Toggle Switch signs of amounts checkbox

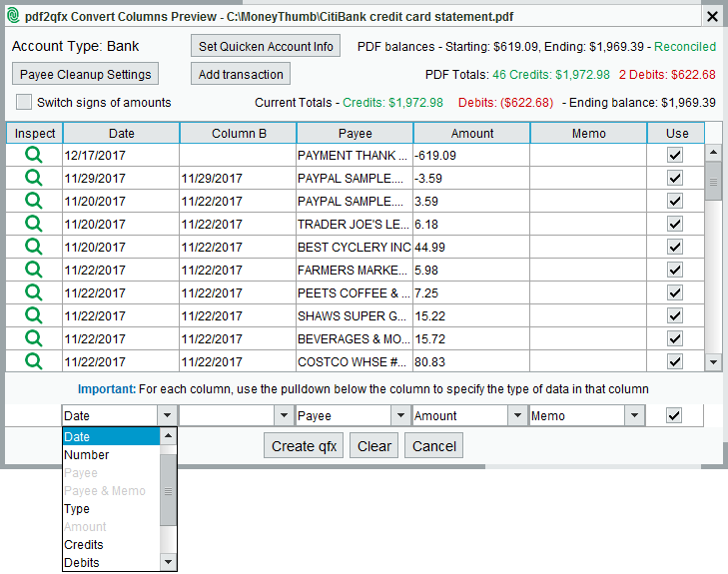[x=24, y=102]
